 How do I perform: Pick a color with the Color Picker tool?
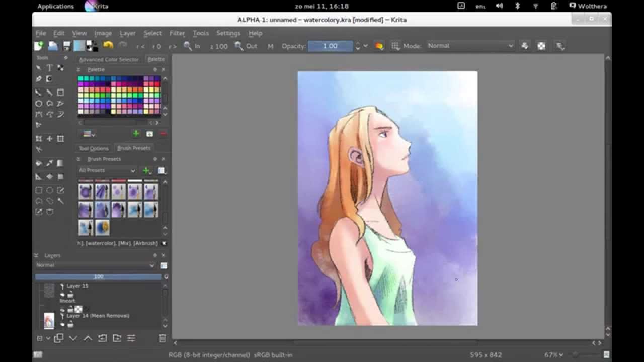[x=50, y=163]
